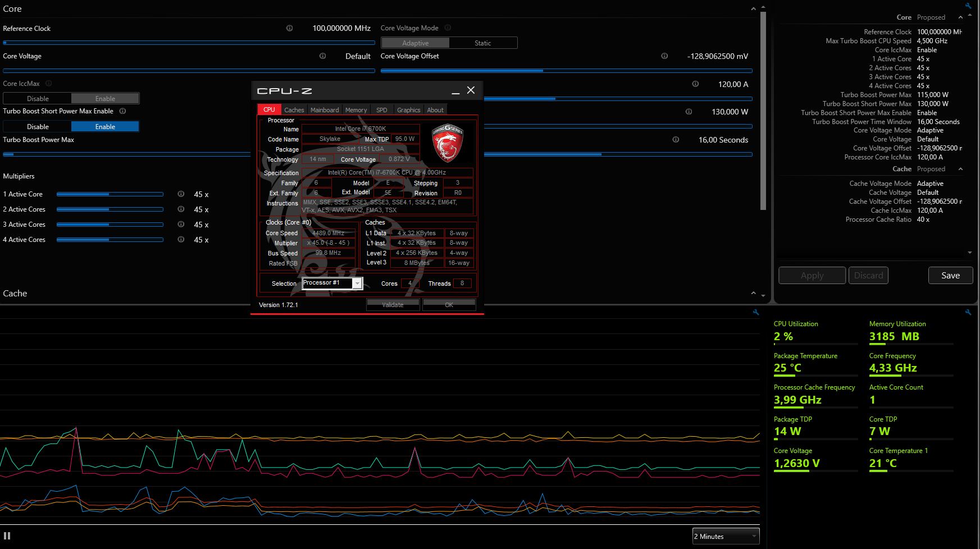This screenshot has width=980, height=549.
Task: Switch to the Caches tab in CPU-Z
Action: tap(294, 110)
